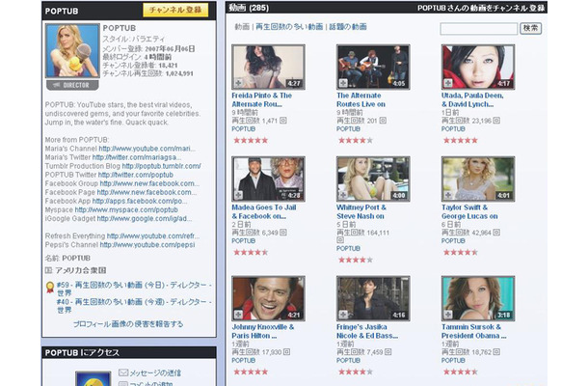
Task: Open POPTUB Twitter link
Action: click(135, 175)
